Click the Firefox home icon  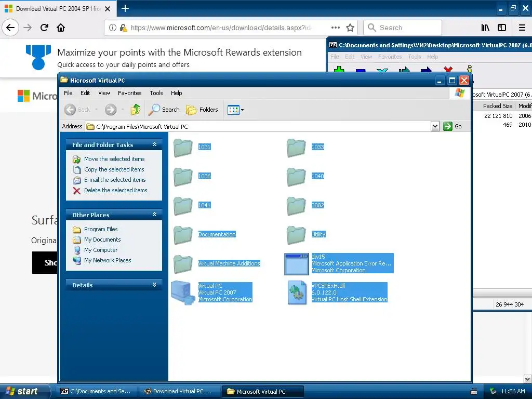(x=61, y=28)
